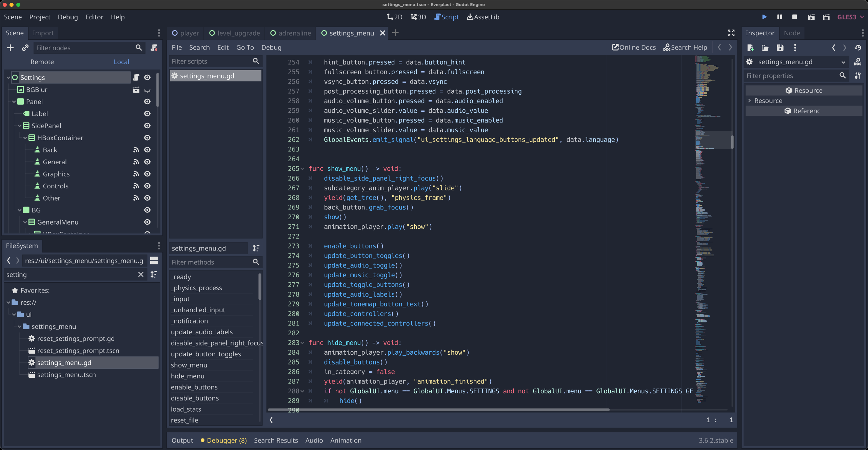Toggle HBoxContainer visibility
Viewport: 868px width, 450px height.
147,138
